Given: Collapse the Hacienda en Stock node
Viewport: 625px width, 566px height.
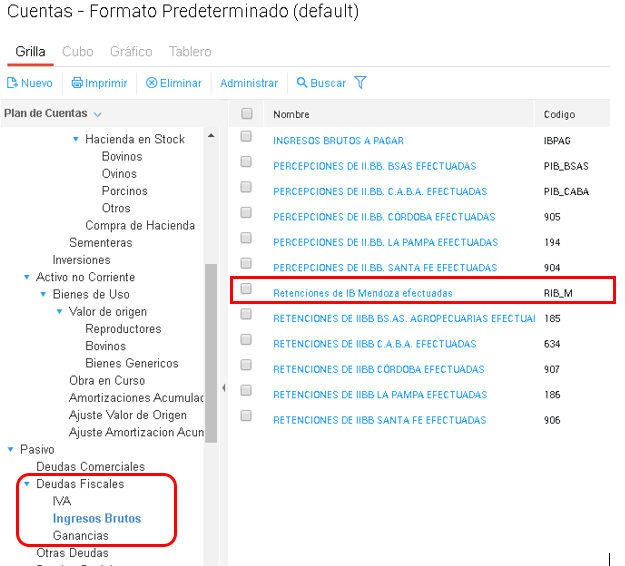Looking at the screenshot, I should pyautogui.click(x=76, y=139).
